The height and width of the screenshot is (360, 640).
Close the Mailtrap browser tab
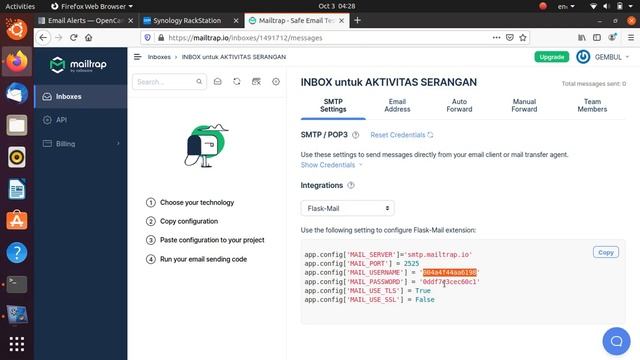coord(342,20)
